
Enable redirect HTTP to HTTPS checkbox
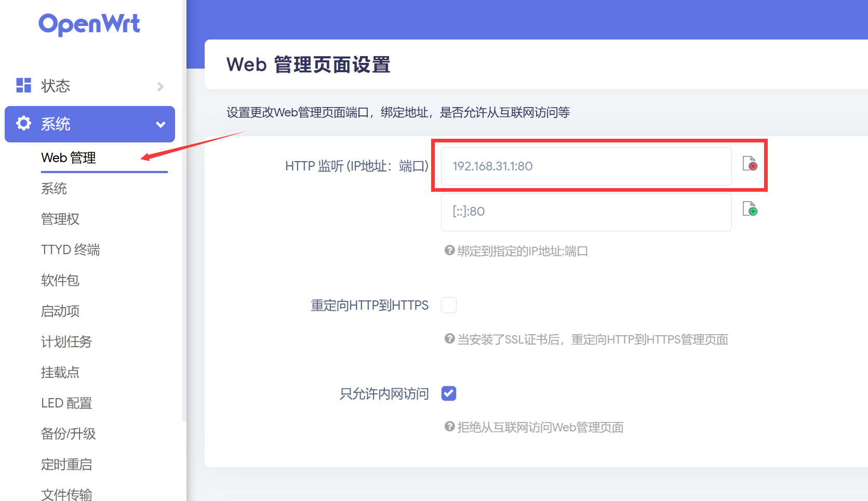[449, 305]
